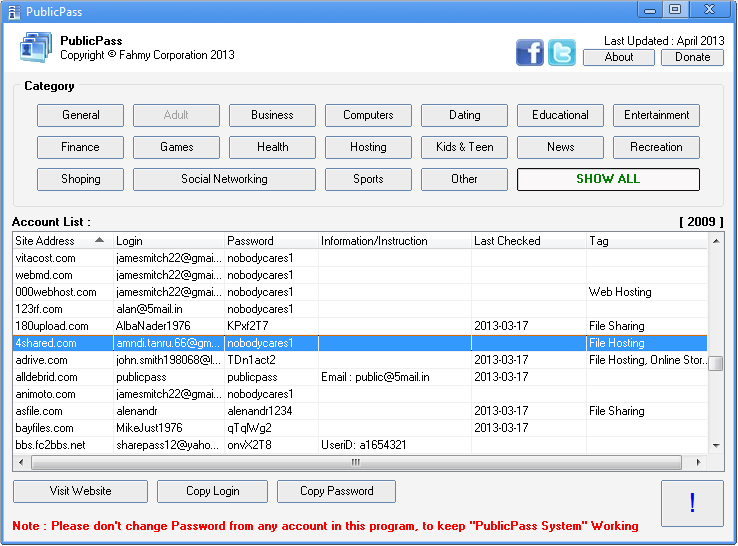Select the bayfiles.com row
The width and height of the screenshot is (738, 546).
(360, 428)
